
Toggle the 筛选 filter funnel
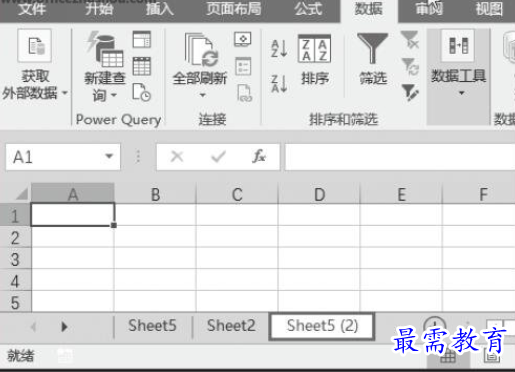point(372,49)
